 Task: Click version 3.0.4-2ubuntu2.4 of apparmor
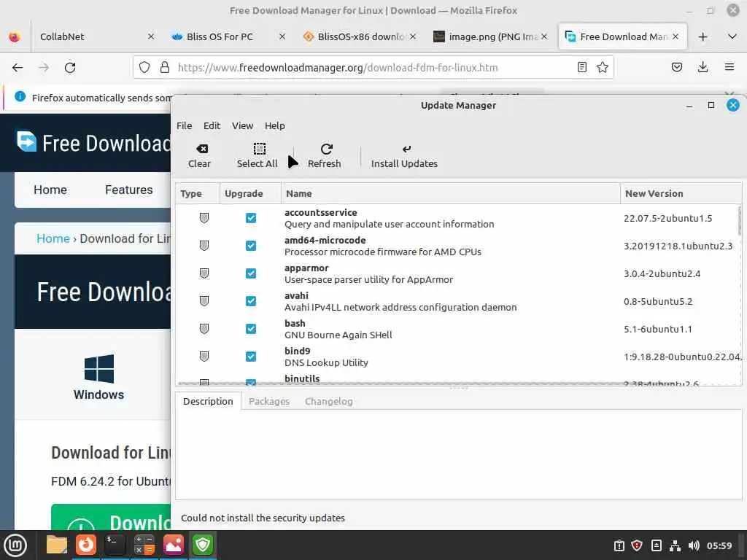tap(662, 274)
